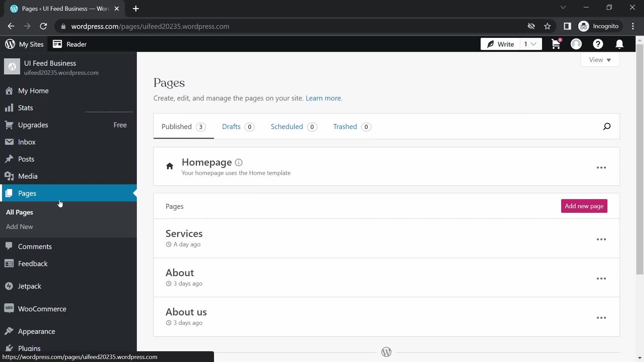Click Add new page button

click(584, 206)
